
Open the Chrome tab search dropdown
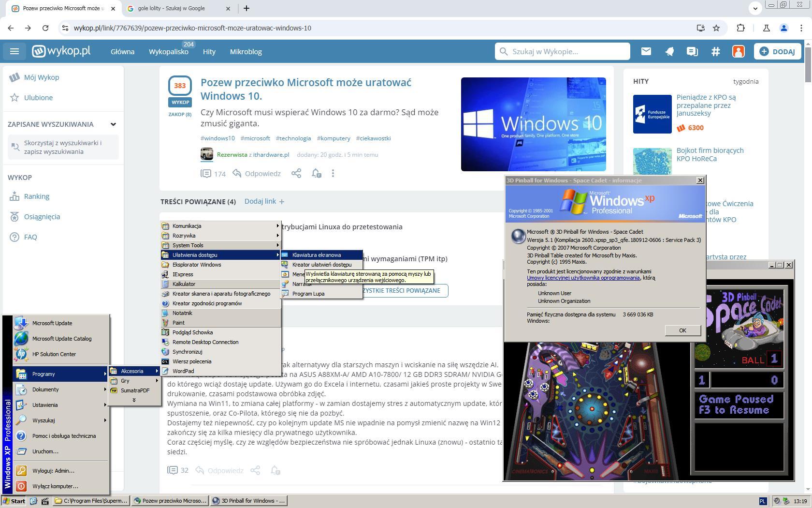(x=755, y=8)
